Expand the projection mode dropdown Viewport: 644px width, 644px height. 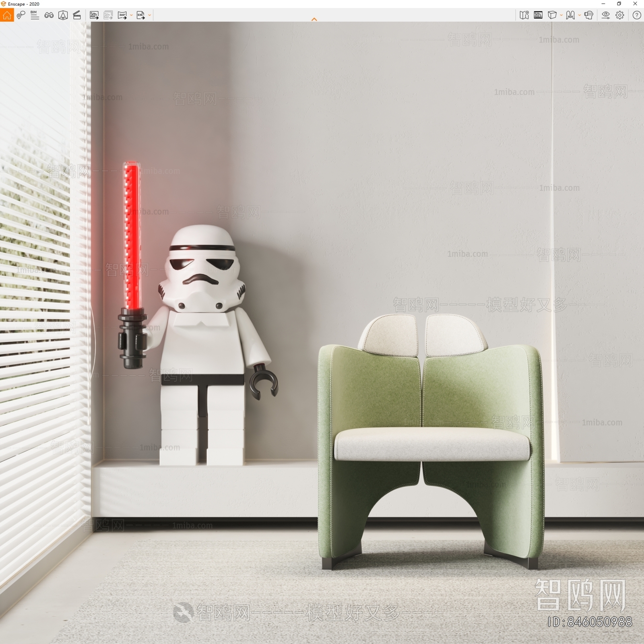tap(561, 15)
